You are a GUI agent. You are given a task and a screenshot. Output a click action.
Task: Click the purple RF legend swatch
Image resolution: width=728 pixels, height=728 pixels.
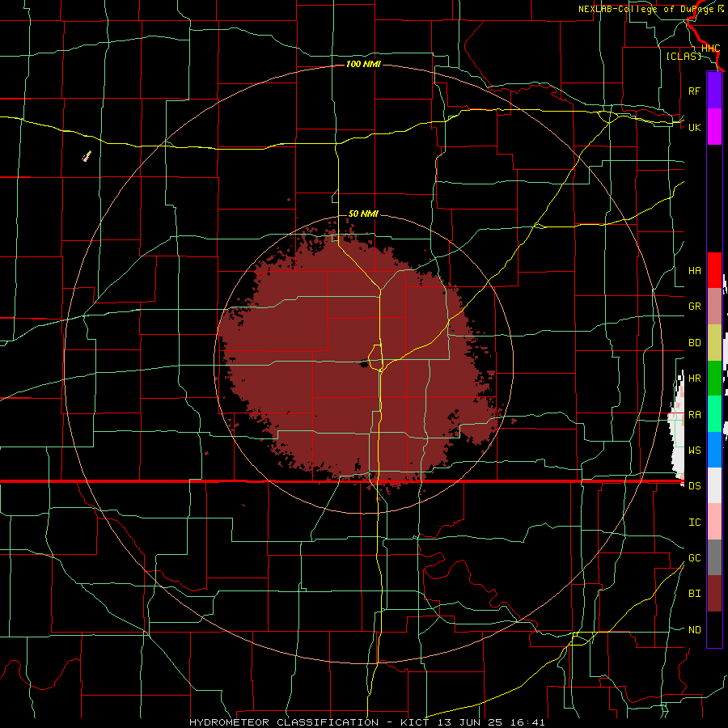point(714,91)
